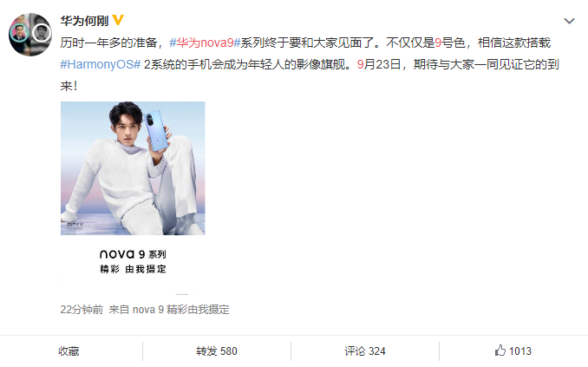Click the orange verified V badge
588x367 pixels.
coord(118,20)
